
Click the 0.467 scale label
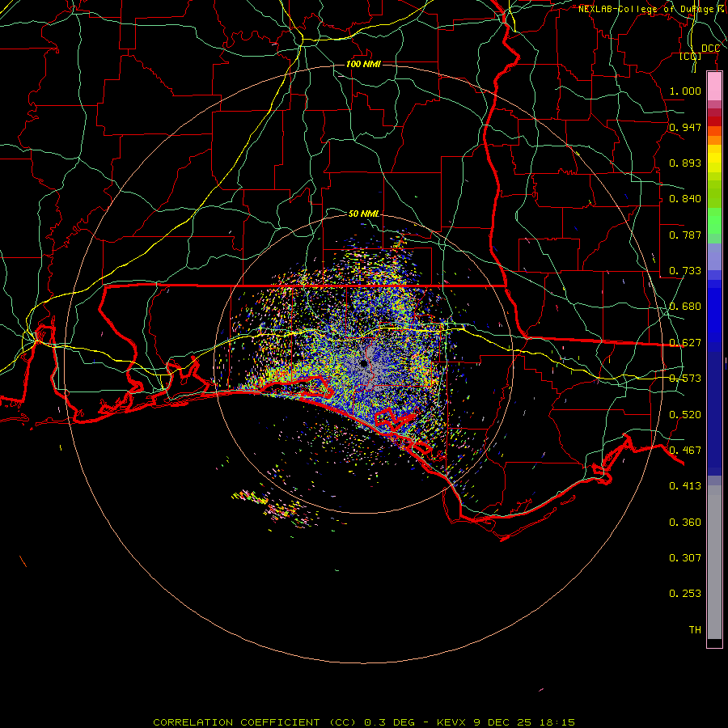[x=685, y=451]
